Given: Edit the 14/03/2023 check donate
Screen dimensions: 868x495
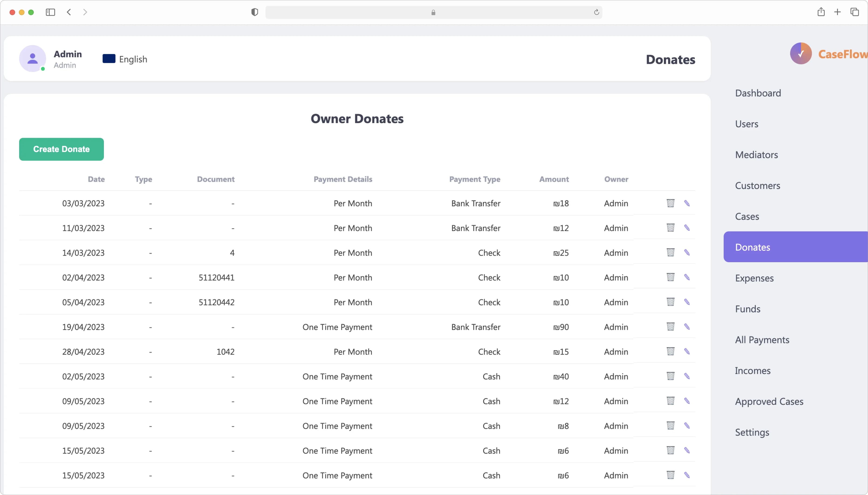Looking at the screenshot, I should coord(687,253).
